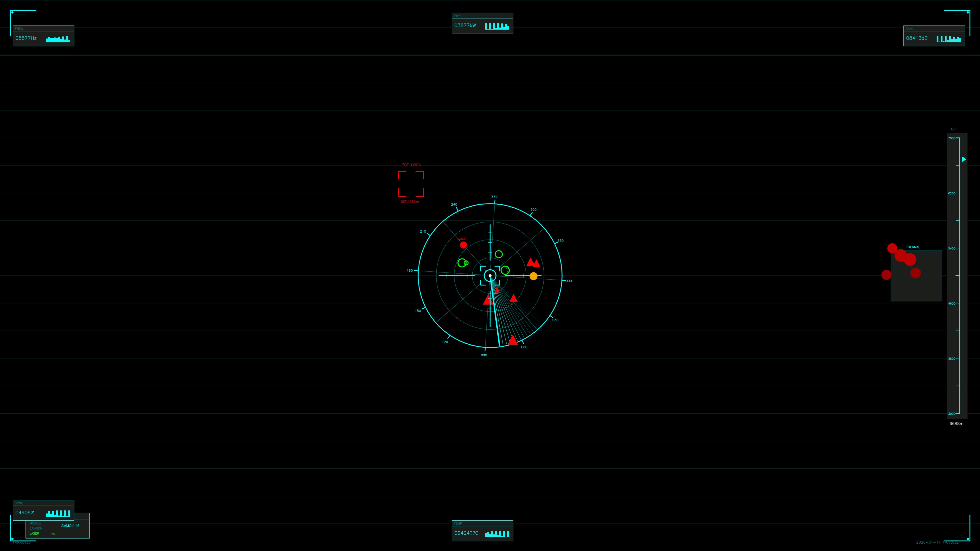Click the TGT LOCK targeting bracket
Viewport: 980px width, 551px height.
[411, 184]
